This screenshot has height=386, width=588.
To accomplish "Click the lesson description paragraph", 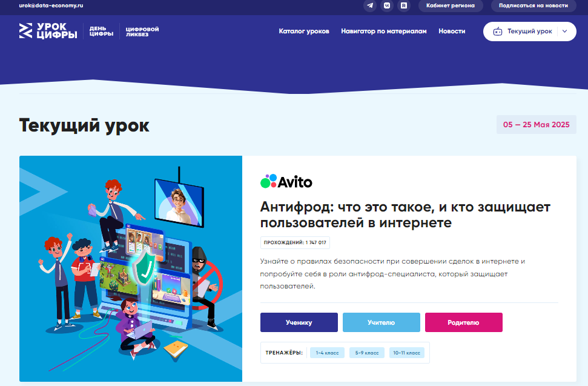I will tap(392, 274).
